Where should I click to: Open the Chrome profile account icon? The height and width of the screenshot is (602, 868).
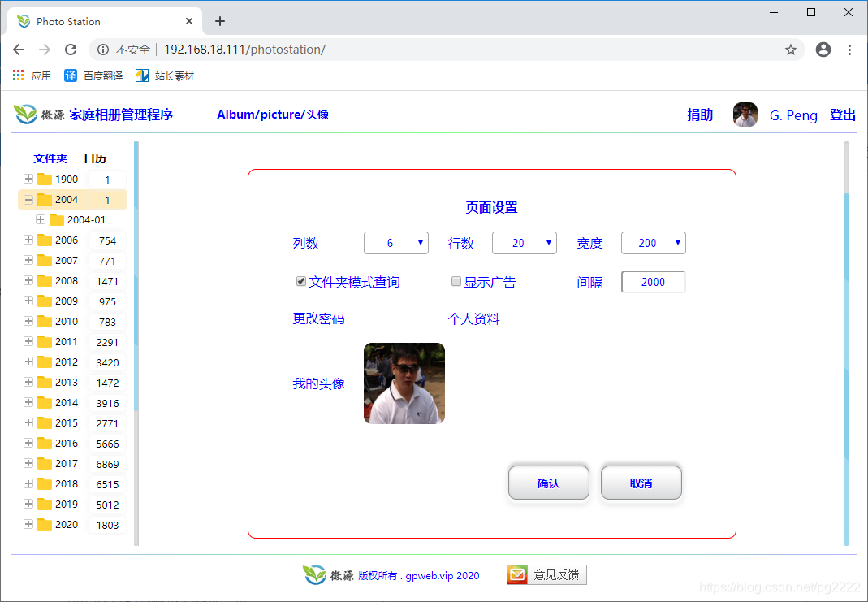[823, 50]
